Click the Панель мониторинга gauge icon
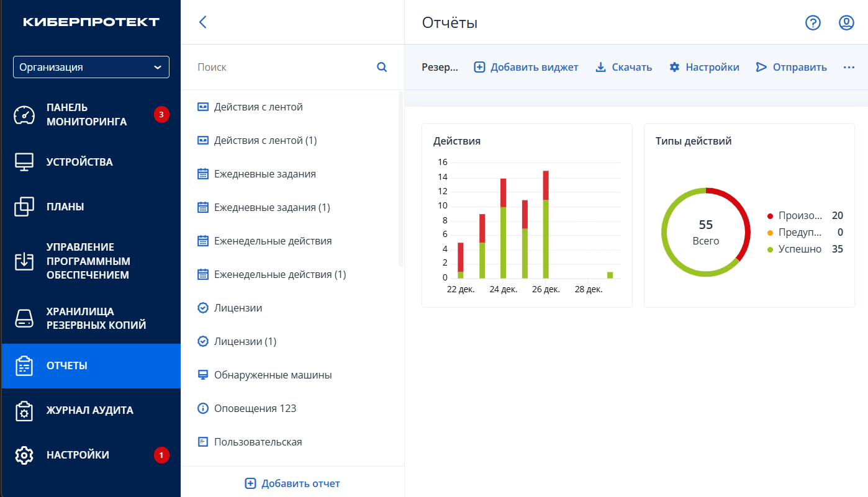Image resolution: width=868 pixels, height=497 pixels. tap(24, 115)
